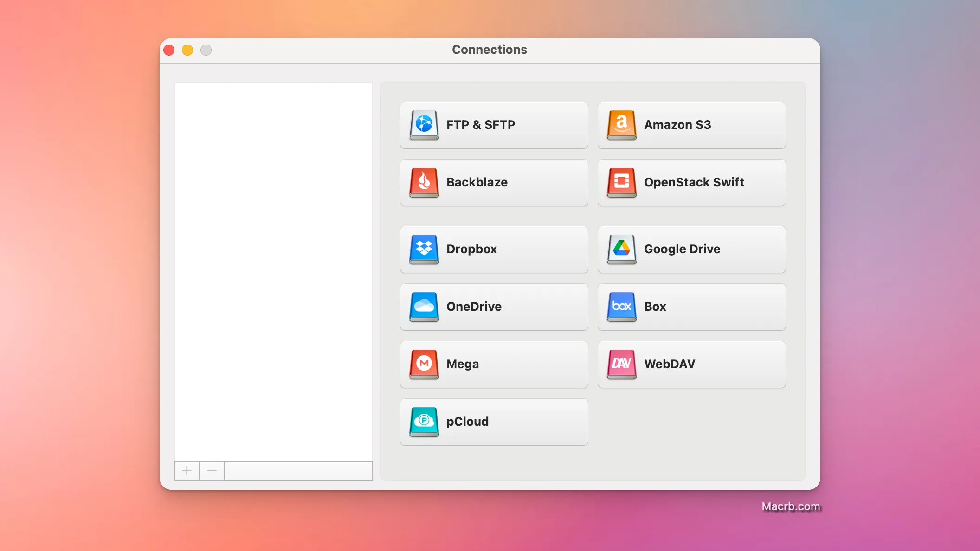Viewport: 980px width, 551px height.
Task: Select the 'Mega' label
Action: (463, 365)
